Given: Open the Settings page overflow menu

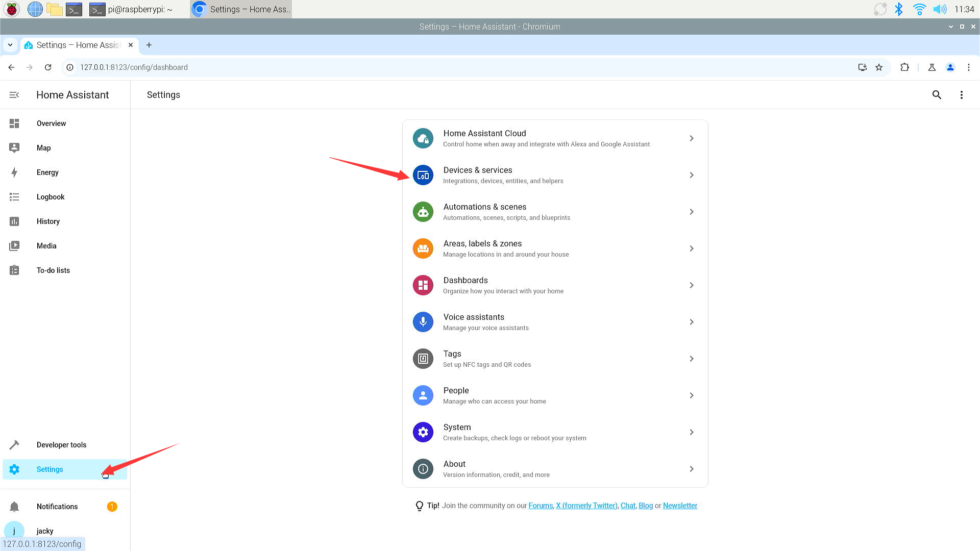Looking at the screenshot, I should coord(961,95).
